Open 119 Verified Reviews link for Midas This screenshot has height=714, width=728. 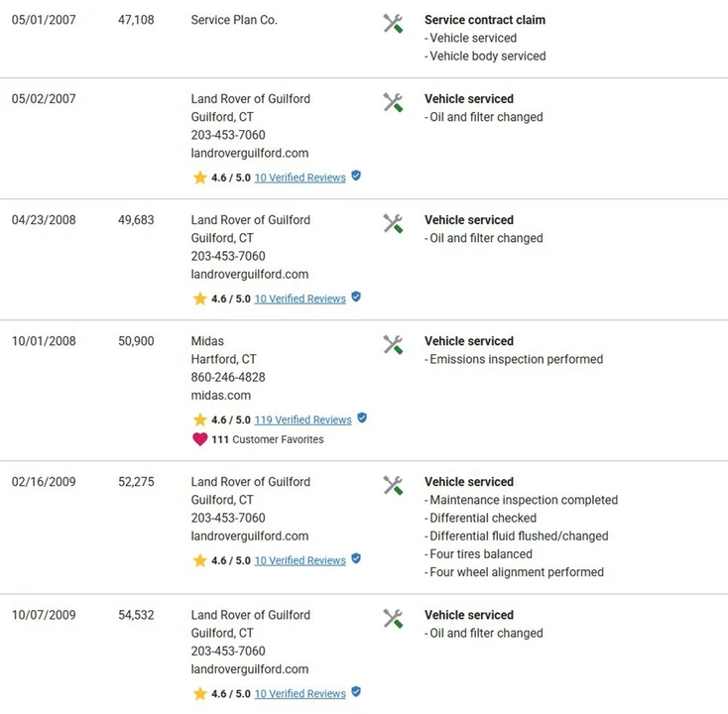point(303,419)
